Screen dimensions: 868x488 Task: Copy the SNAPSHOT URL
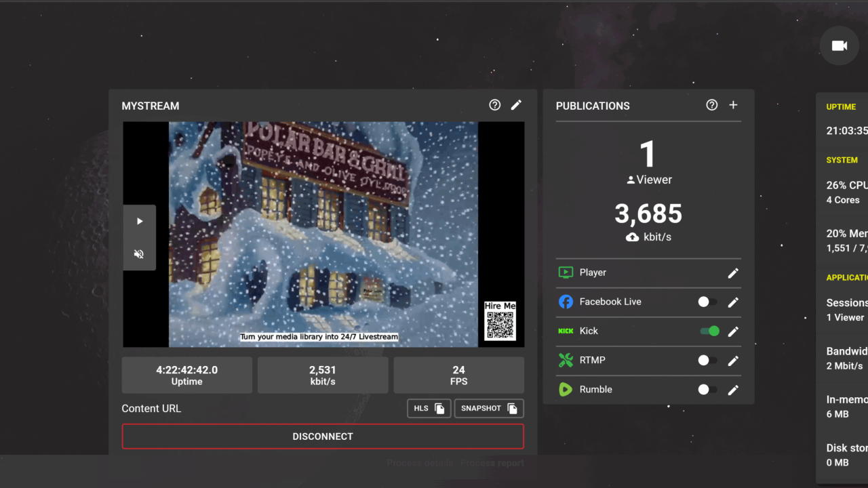(x=489, y=409)
